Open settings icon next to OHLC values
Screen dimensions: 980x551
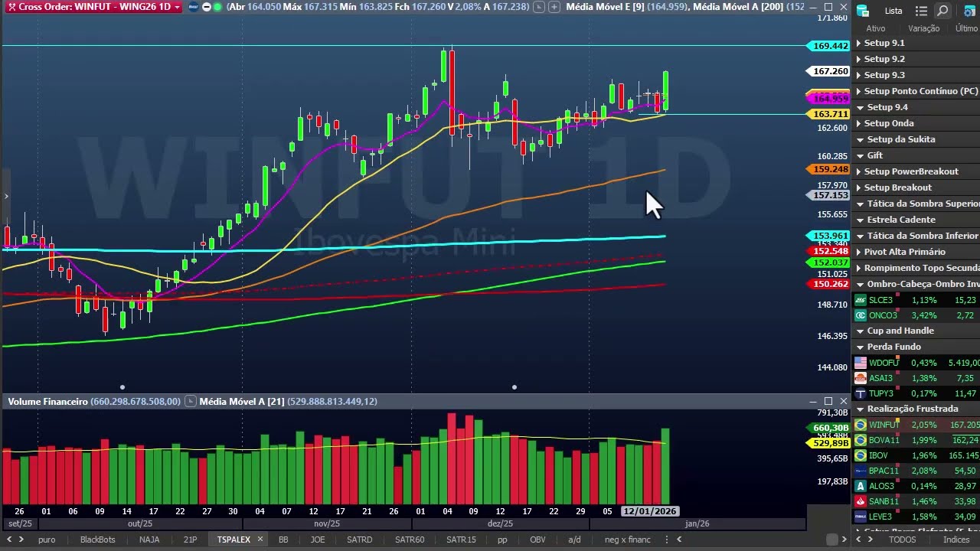(539, 7)
